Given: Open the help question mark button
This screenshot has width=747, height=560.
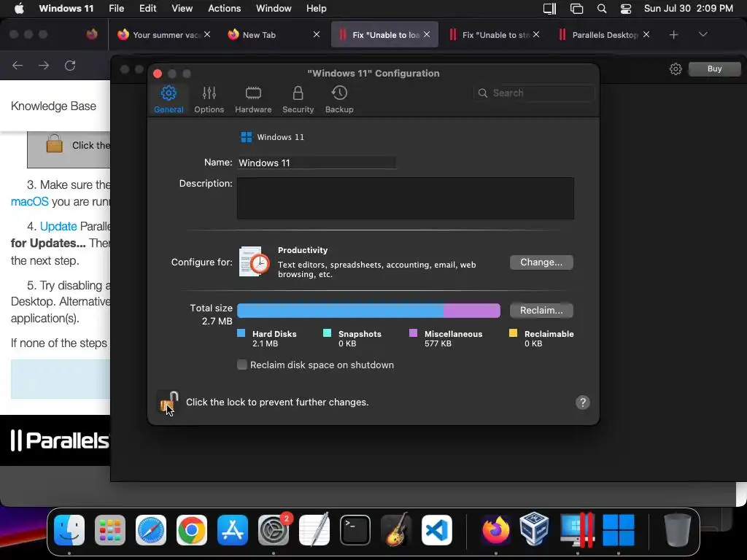Looking at the screenshot, I should [x=583, y=402].
